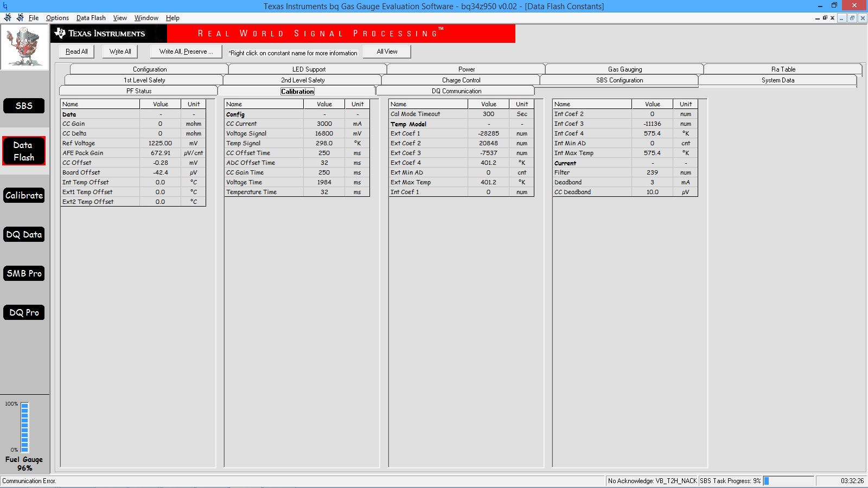Select the Ext Max Temp row name
This screenshot has width=868, height=488.
[x=411, y=182]
